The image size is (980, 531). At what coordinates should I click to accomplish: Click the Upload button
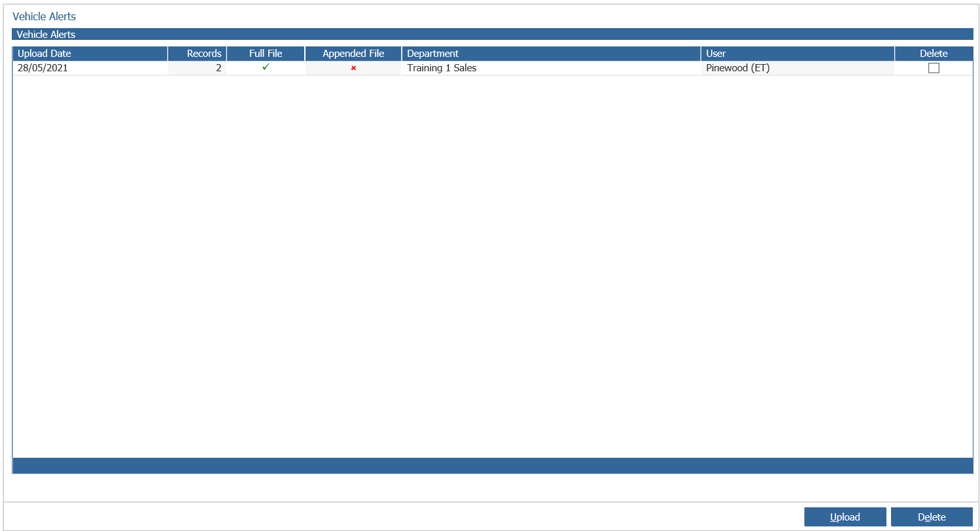point(845,517)
